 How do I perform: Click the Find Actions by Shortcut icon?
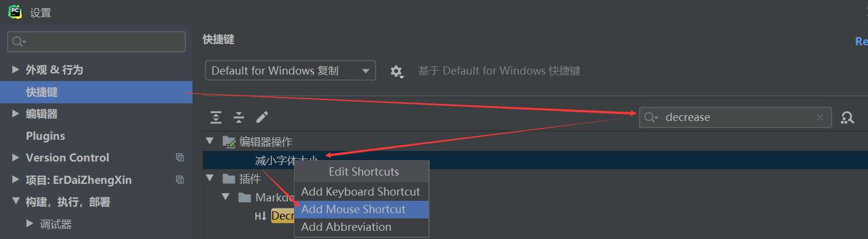847,117
